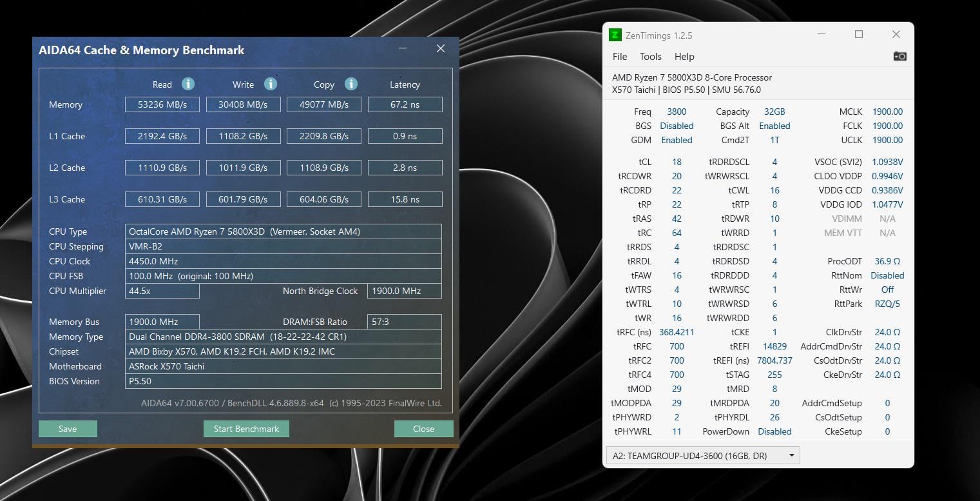Image resolution: width=980 pixels, height=501 pixels.
Task: Click the Chipset field AMD Bixby X570
Action: coord(283,351)
